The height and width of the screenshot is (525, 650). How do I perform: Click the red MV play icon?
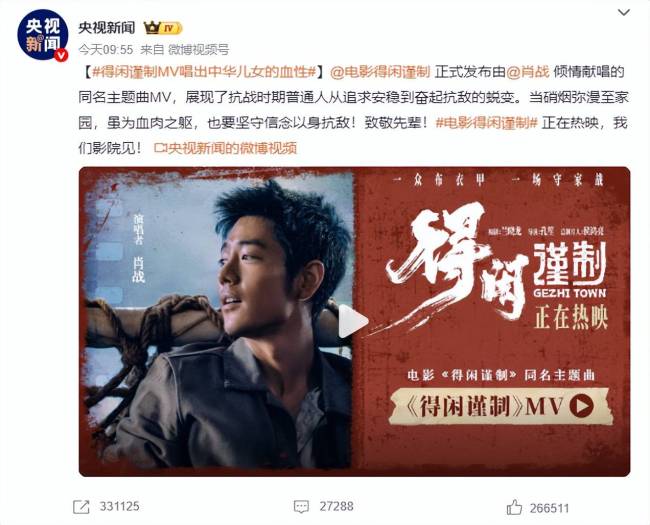[581, 406]
